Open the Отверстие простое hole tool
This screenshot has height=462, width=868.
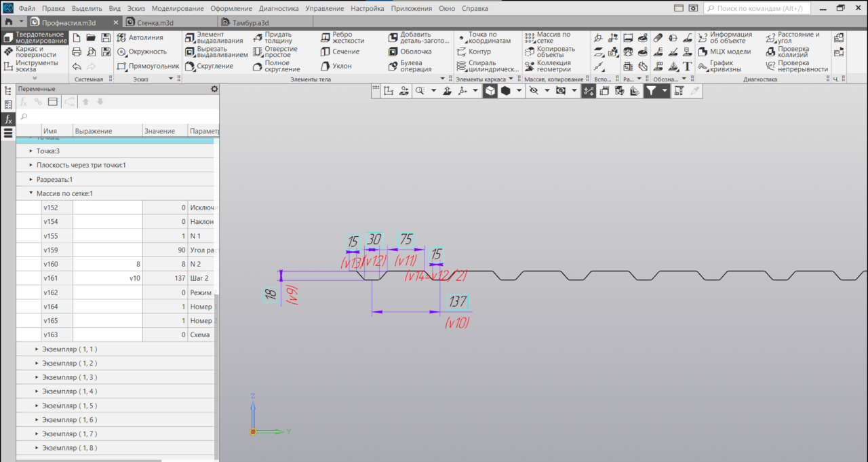coord(275,52)
